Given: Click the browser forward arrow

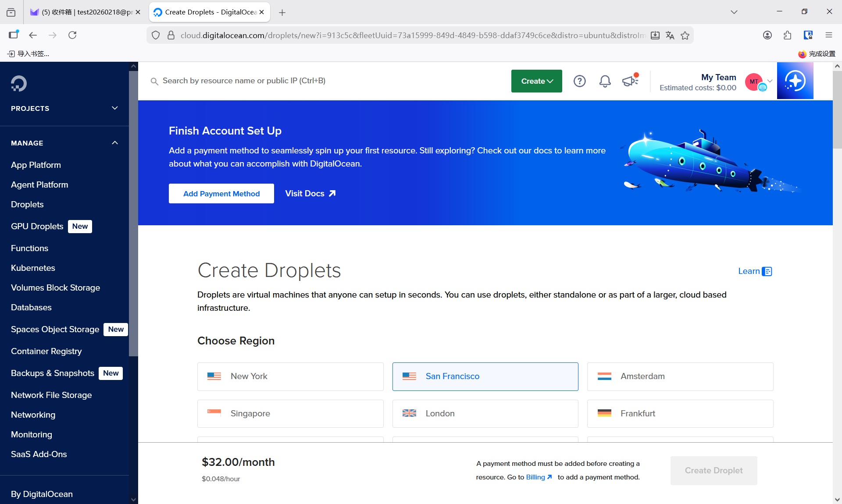Looking at the screenshot, I should [x=53, y=35].
